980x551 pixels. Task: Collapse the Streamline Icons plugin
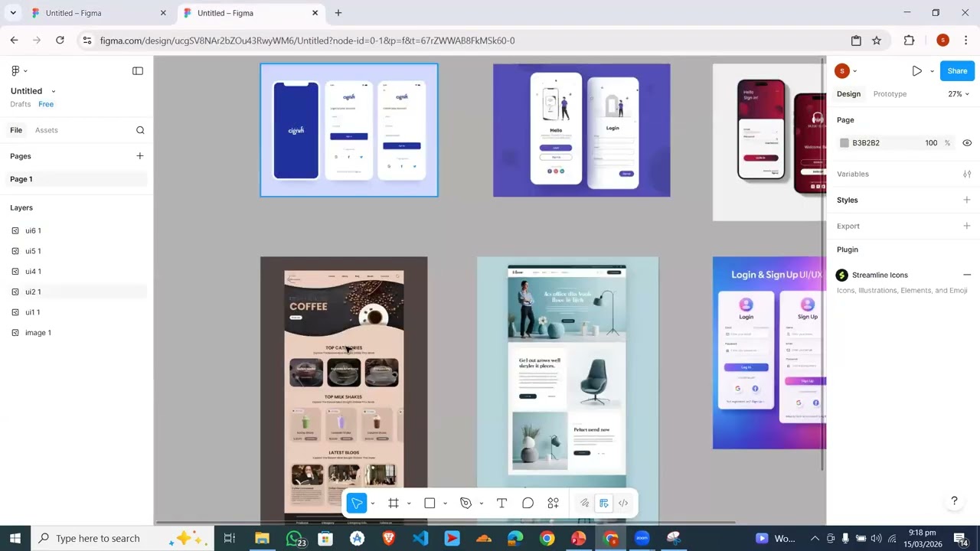coord(967,275)
